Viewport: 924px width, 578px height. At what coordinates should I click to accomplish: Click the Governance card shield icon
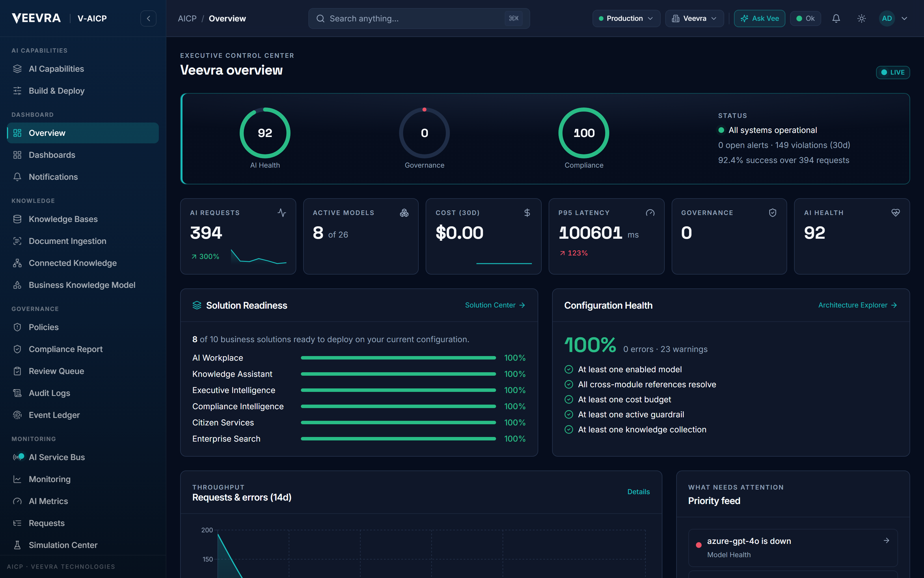click(x=773, y=212)
